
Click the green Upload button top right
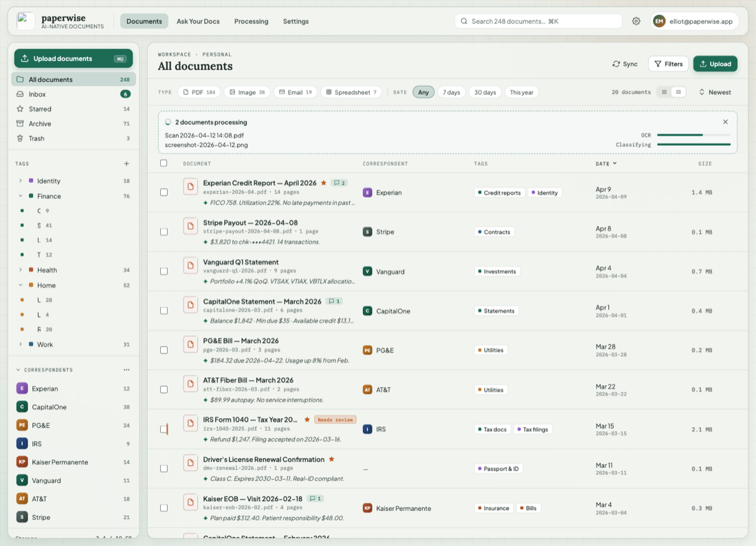[x=715, y=64]
